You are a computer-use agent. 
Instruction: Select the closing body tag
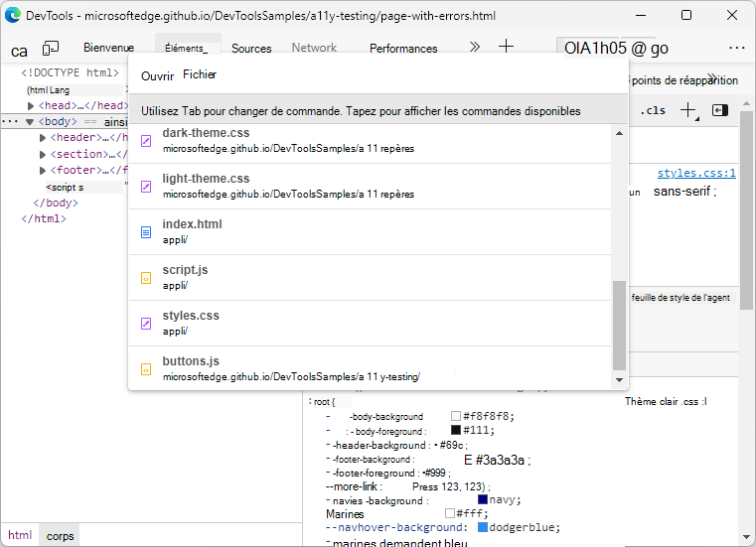tap(56, 203)
